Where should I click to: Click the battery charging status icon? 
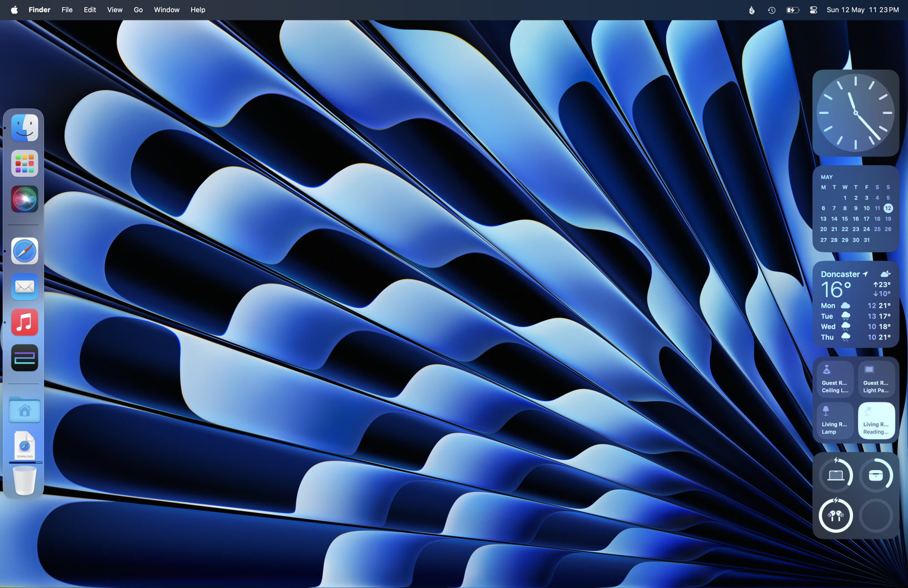tap(793, 10)
